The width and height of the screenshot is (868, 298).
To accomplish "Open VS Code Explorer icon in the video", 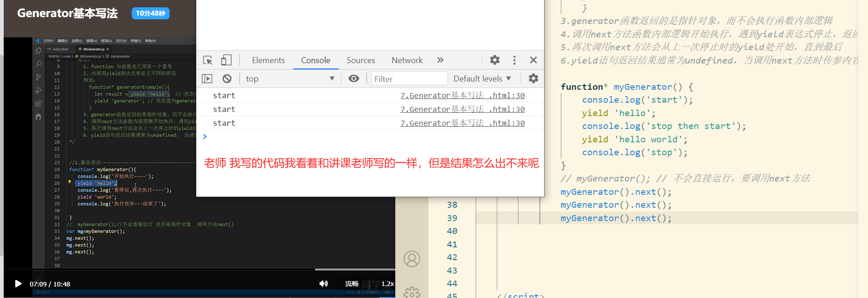I will pos(38,51).
